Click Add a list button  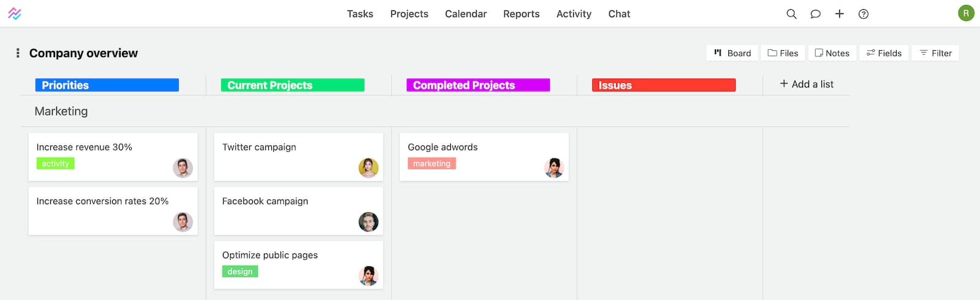(x=807, y=84)
